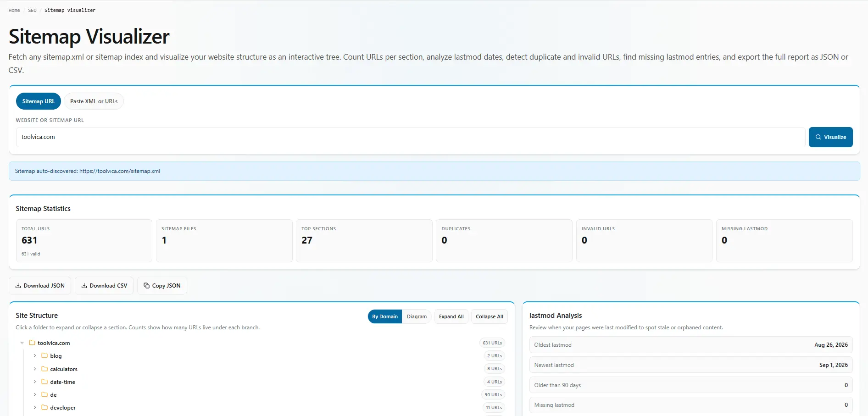Click the Missing Lastmod statistic card
Screen dimensions: 868x416
[x=785, y=241]
